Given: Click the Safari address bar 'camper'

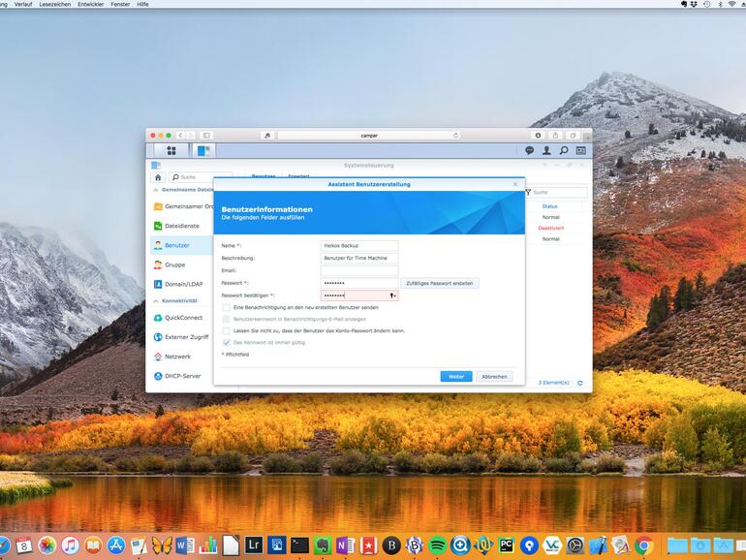Looking at the screenshot, I should [x=369, y=136].
